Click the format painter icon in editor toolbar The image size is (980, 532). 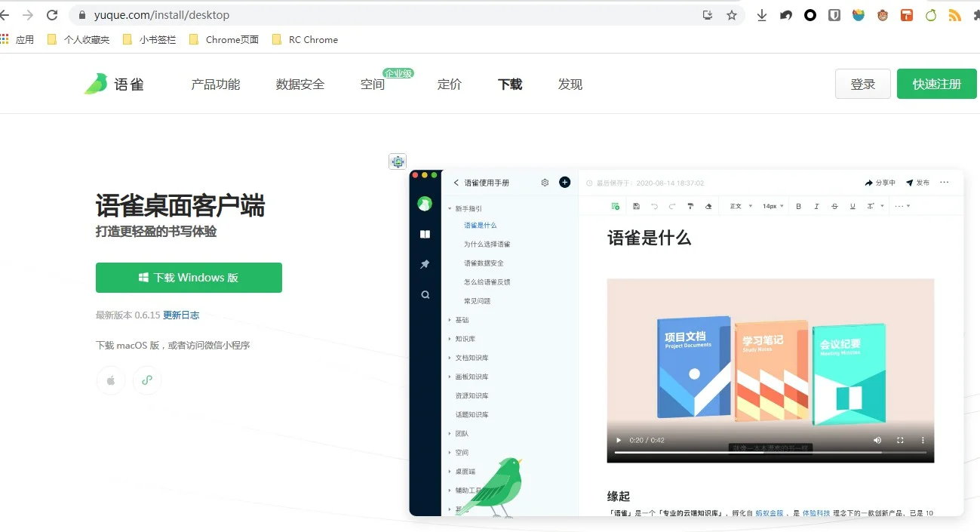pos(690,206)
